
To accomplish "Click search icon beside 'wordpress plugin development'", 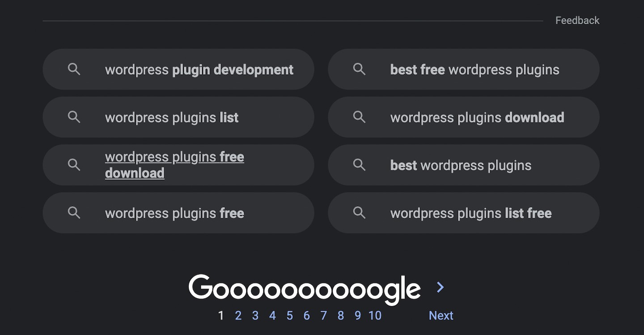I will point(74,69).
